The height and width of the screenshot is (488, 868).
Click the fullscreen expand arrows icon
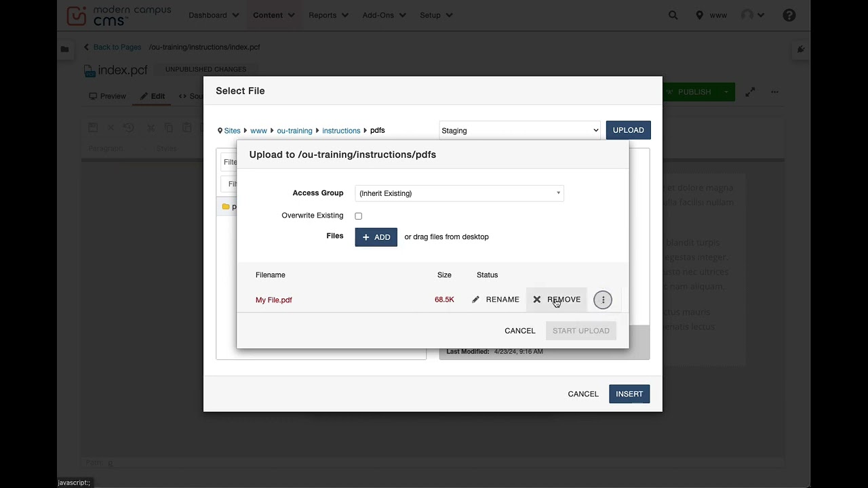coord(750,92)
